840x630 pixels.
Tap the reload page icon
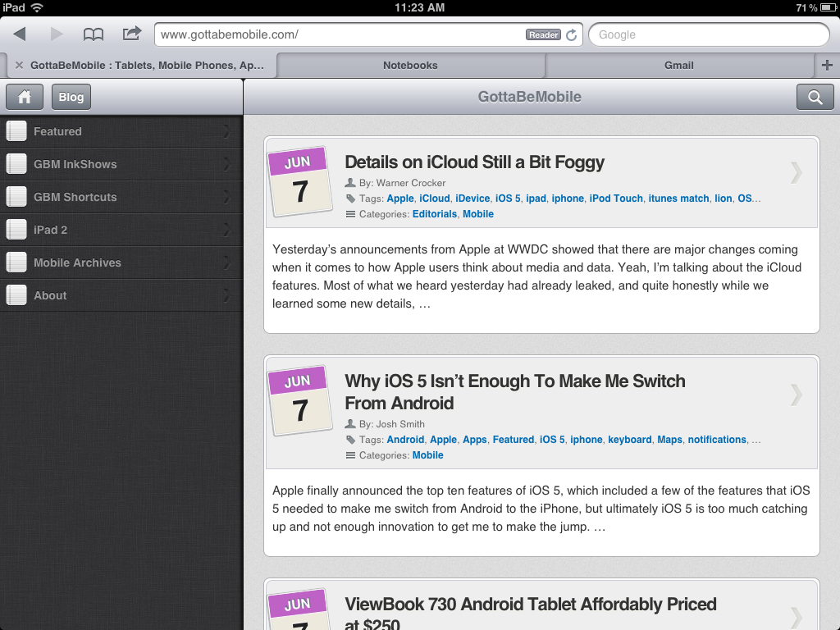coord(572,34)
